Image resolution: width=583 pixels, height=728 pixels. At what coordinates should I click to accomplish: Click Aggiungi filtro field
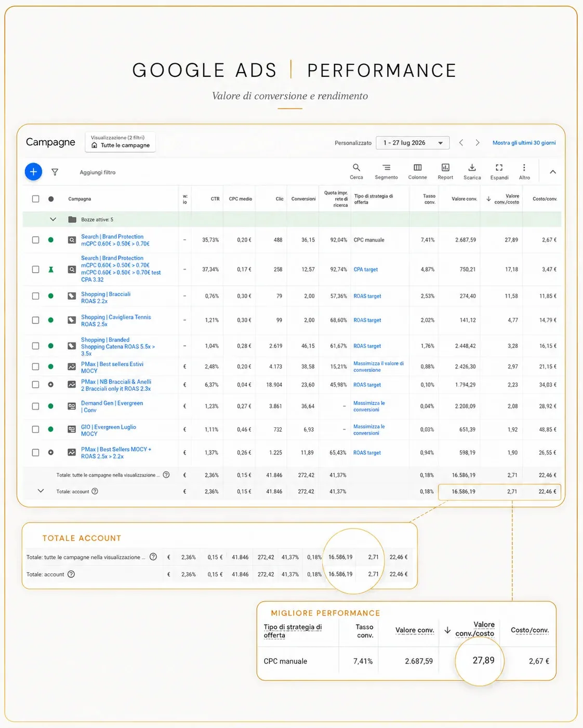coord(98,172)
